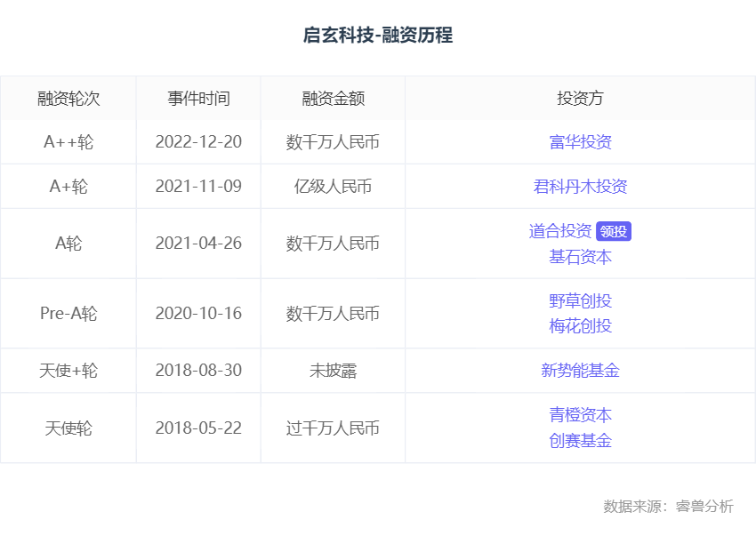
Task: Open the 梅花创投 investor link
Action: [x=580, y=326]
